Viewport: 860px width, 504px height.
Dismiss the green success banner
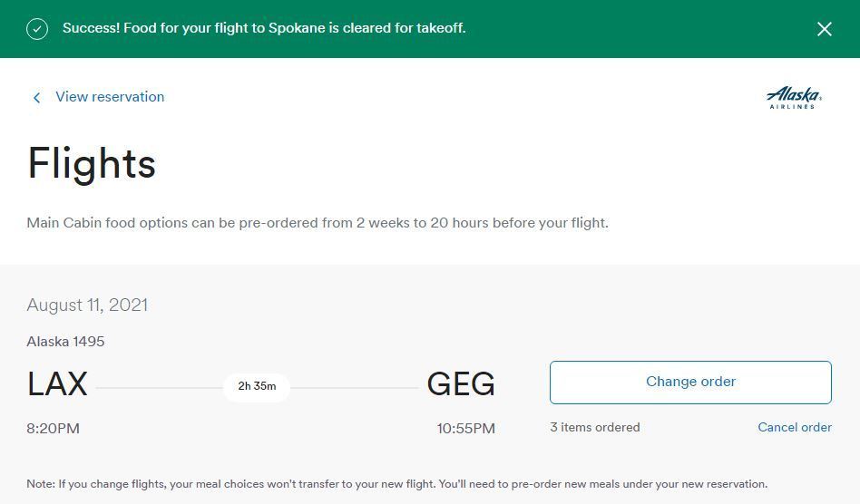(x=824, y=29)
